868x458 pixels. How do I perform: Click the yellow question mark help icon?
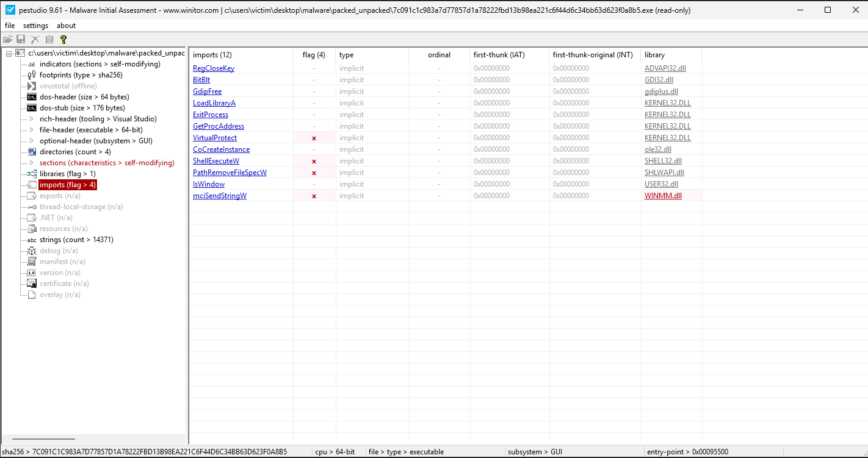(63, 39)
